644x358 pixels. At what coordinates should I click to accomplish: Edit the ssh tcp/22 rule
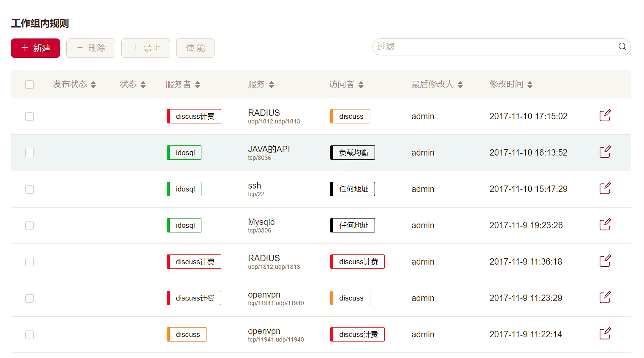tap(605, 188)
